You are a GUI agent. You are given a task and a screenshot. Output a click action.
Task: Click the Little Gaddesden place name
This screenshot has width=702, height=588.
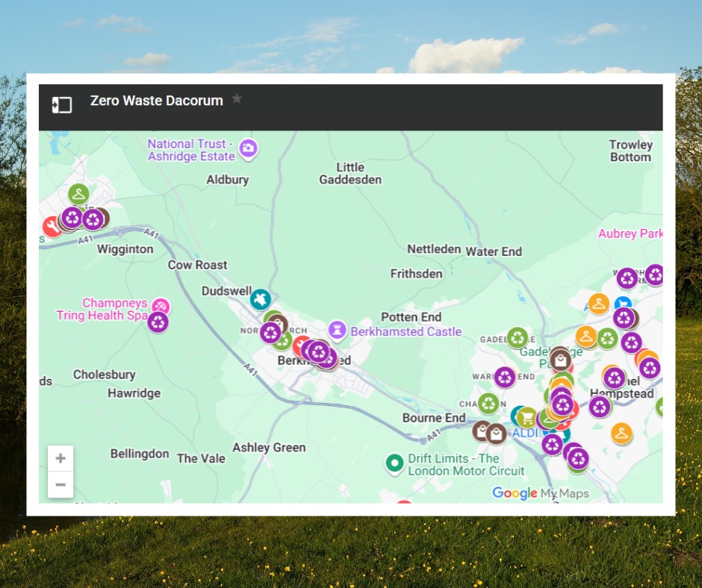click(350, 173)
